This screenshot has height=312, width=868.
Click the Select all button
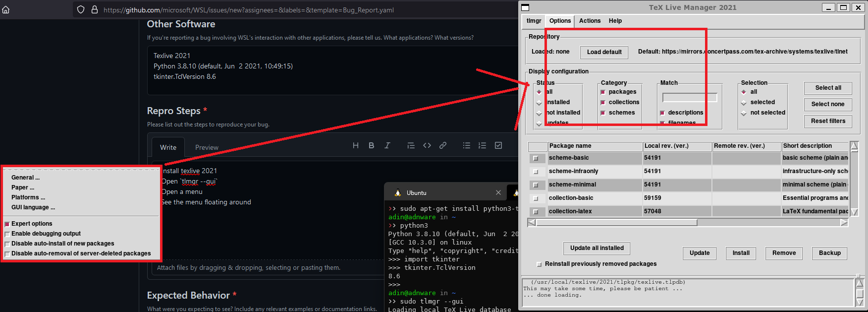[x=828, y=88]
